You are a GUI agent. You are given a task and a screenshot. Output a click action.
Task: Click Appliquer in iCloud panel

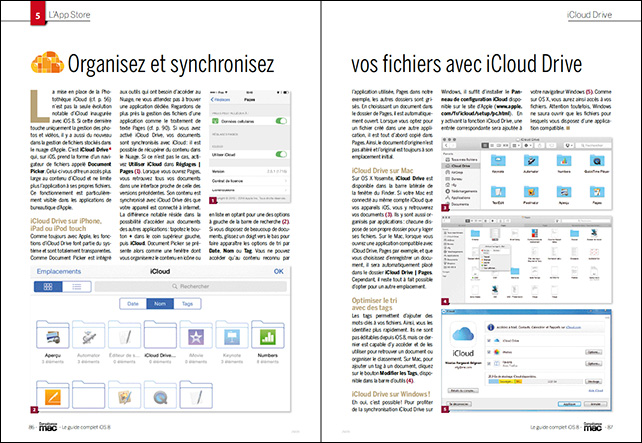pyautogui.click(x=570, y=404)
